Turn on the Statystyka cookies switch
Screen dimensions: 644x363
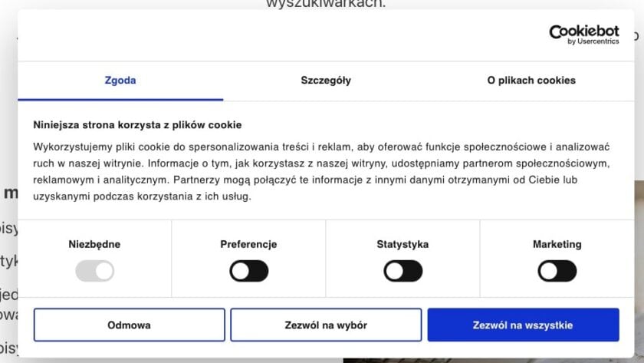click(403, 271)
